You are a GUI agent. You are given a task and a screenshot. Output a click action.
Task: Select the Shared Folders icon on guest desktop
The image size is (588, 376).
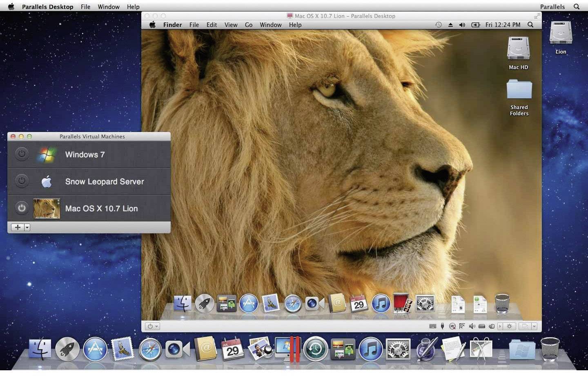coord(519,97)
